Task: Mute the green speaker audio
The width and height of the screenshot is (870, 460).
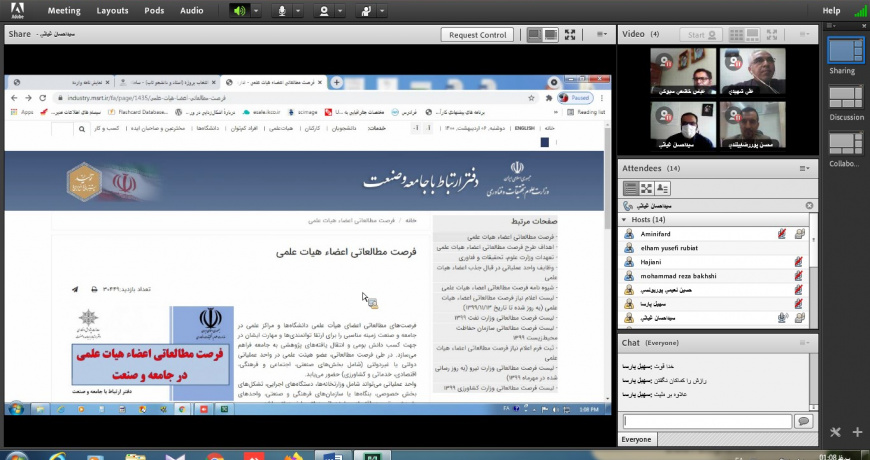Action: point(240,11)
